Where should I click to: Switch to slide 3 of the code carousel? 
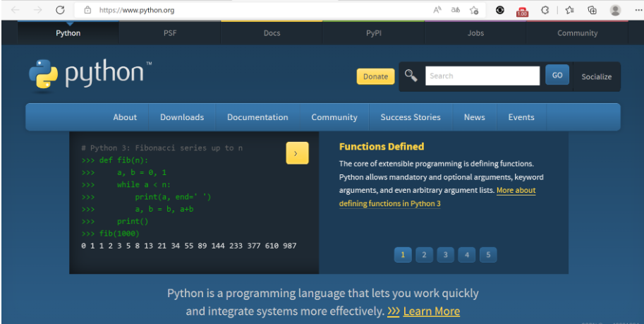click(445, 255)
